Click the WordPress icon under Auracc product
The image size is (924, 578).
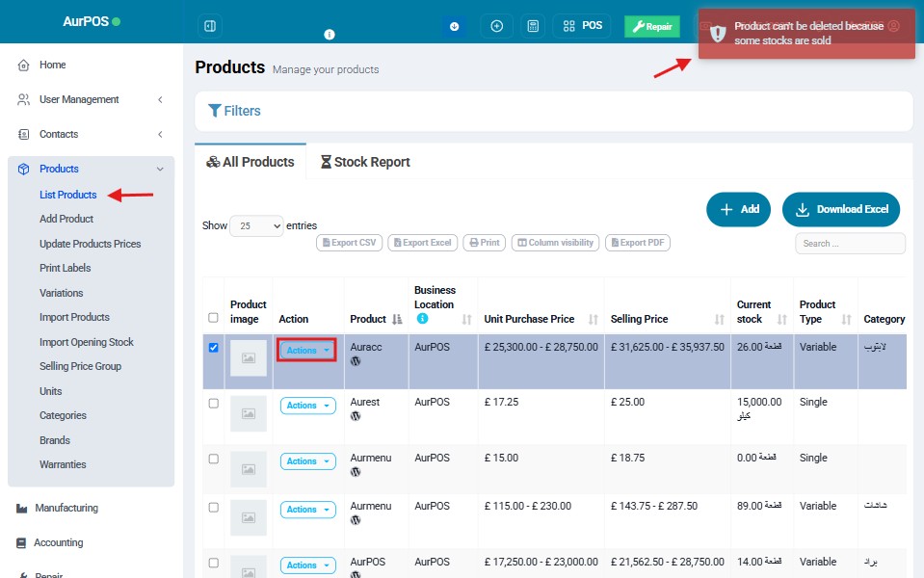coord(356,361)
